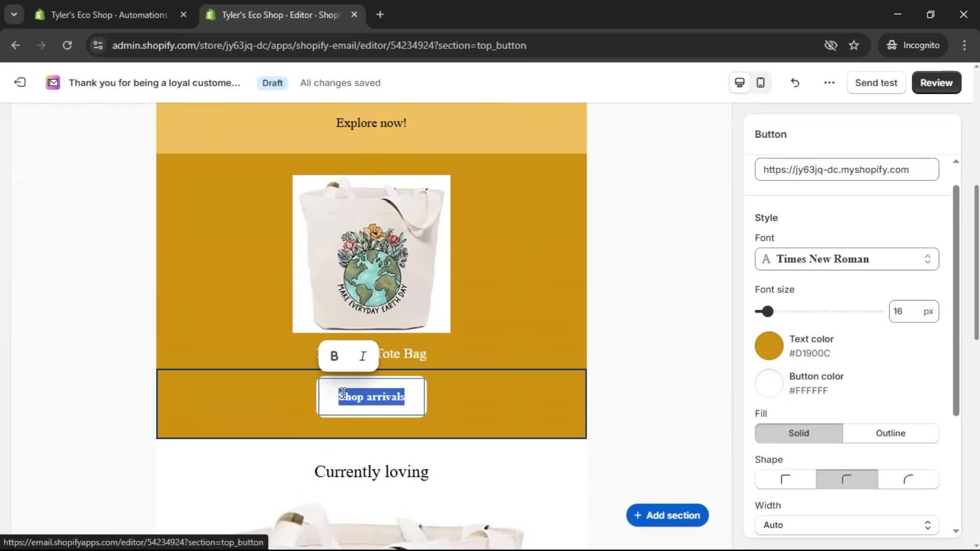Open the Width Auto selector
Viewport: 980px width, 551px height.
point(846,525)
